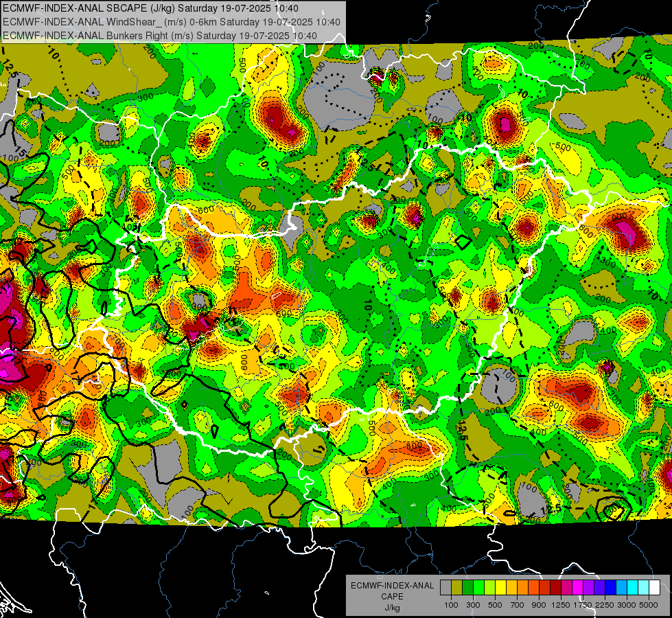Click the amber legend swatch before 700
This screenshot has height=618, width=672.
[x=511, y=587]
